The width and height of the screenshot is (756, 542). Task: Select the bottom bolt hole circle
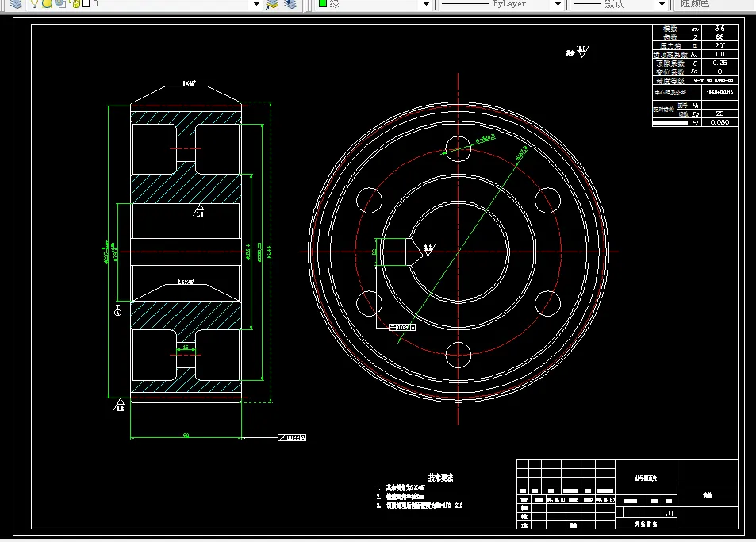coord(458,355)
